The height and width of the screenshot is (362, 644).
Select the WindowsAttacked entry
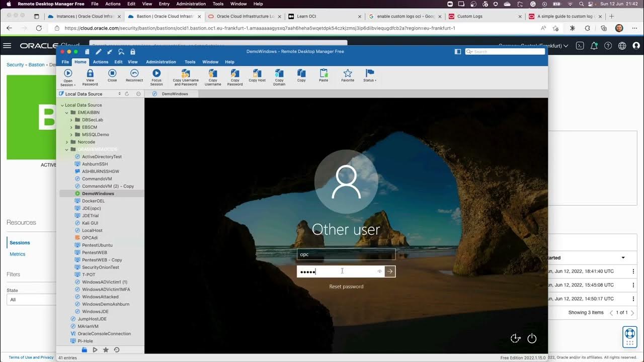(x=100, y=297)
